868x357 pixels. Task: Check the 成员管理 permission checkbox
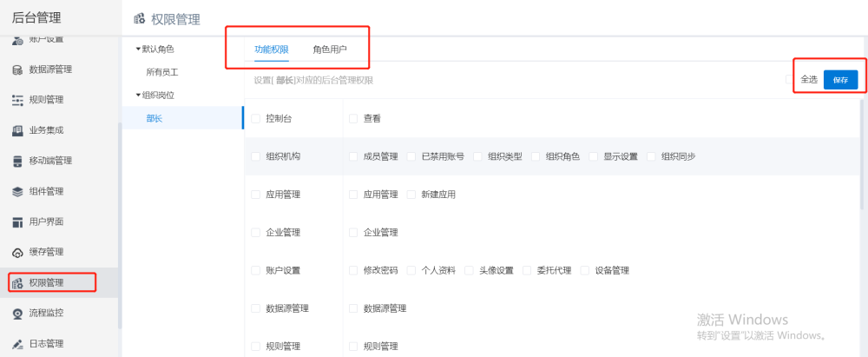353,156
